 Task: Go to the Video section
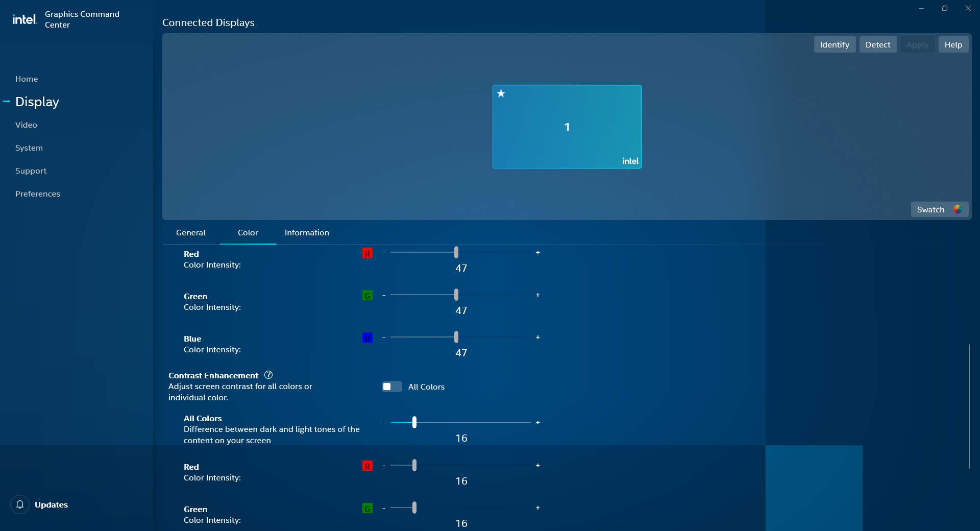click(26, 125)
